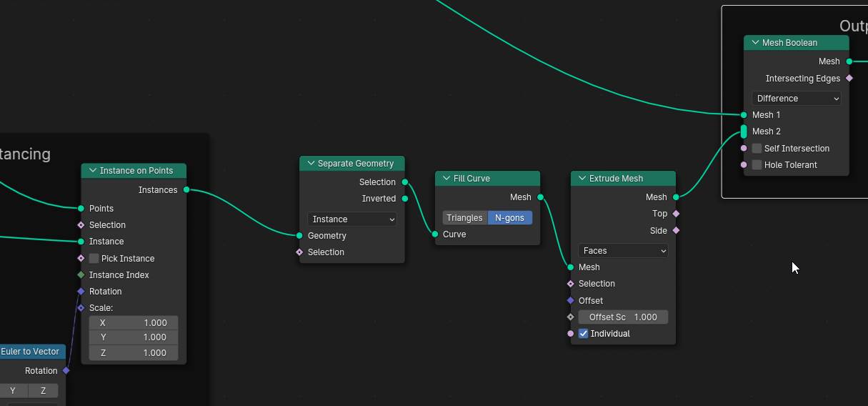Viewport: 868px width, 406px height.
Task: Enable the Self Intersection checkbox
Action: point(757,149)
